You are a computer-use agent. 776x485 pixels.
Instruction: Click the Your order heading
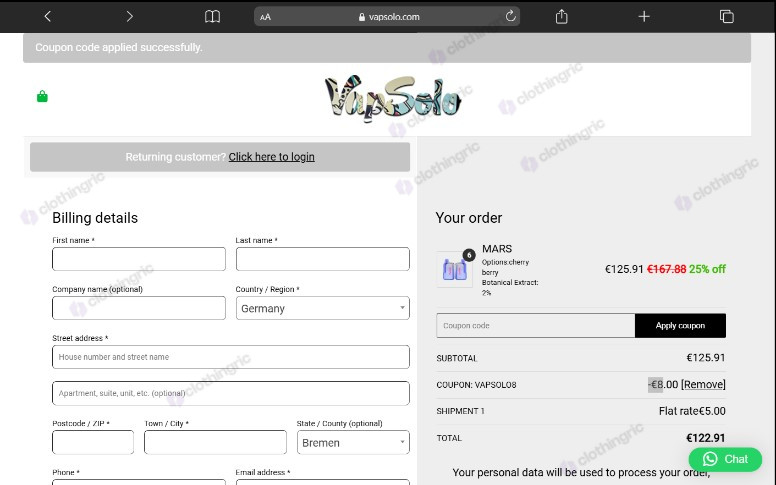click(x=469, y=218)
